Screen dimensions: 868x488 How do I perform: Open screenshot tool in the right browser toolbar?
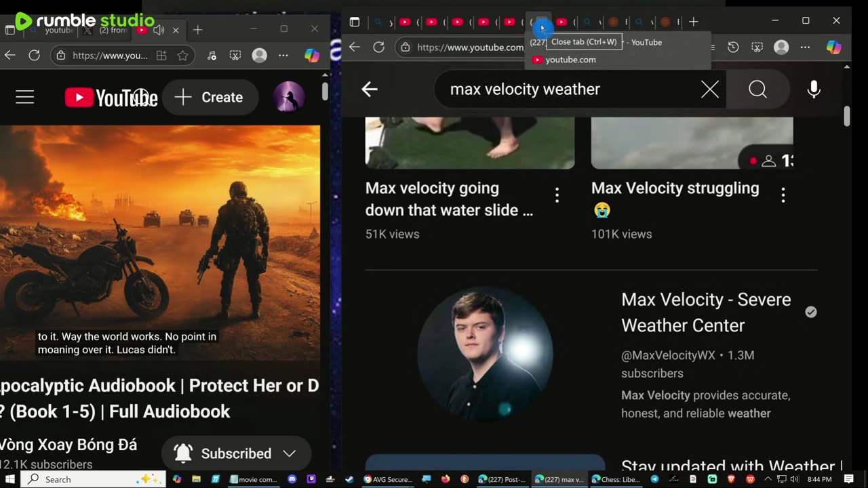[x=757, y=47]
